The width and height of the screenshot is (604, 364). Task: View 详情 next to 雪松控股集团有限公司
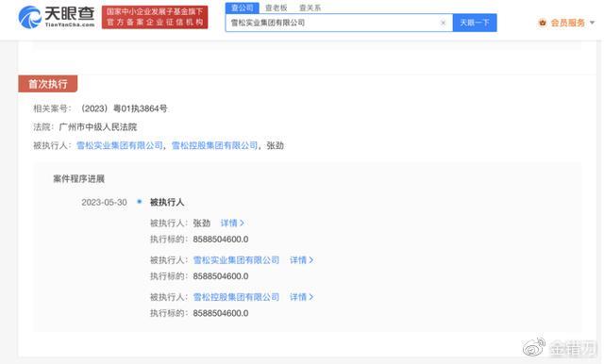pyautogui.click(x=302, y=297)
